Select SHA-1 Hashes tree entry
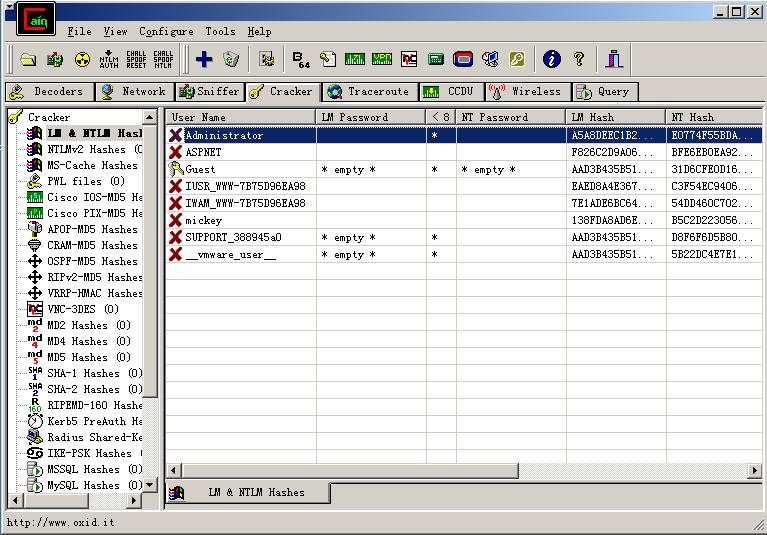The image size is (767, 535). (x=85, y=373)
